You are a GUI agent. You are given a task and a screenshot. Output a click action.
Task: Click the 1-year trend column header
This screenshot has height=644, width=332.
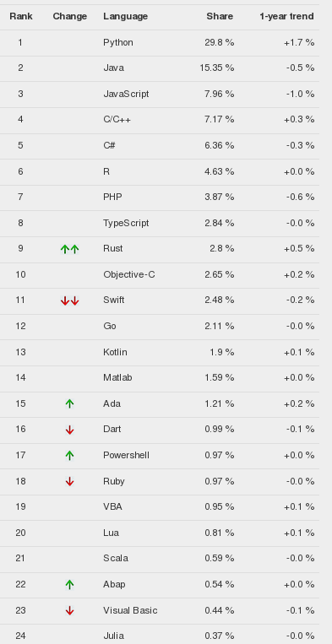tap(286, 16)
